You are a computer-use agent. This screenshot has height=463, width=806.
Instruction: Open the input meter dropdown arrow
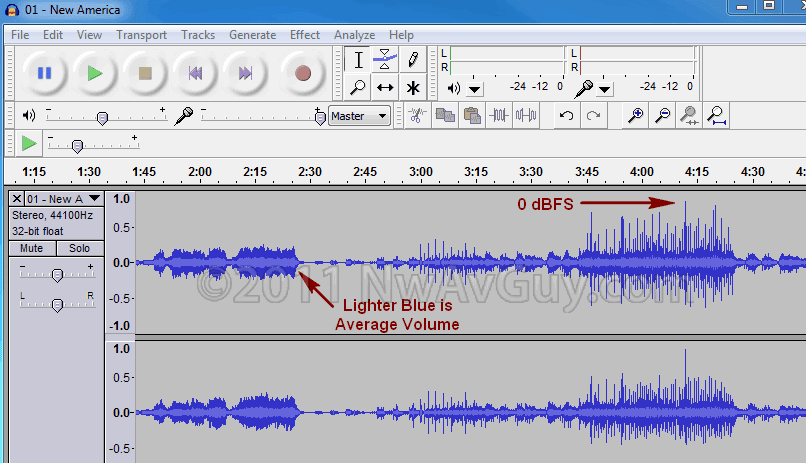point(604,90)
